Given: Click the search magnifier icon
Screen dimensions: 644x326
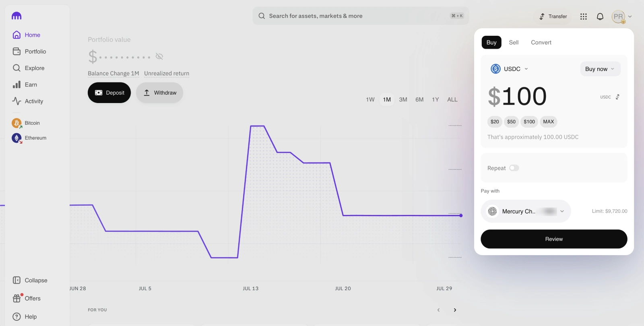Looking at the screenshot, I should pyautogui.click(x=262, y=16).
